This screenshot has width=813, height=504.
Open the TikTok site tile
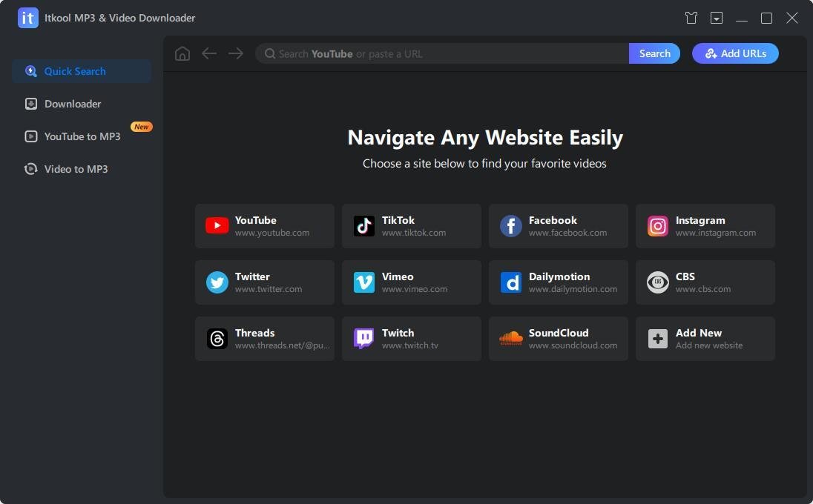pyautogui.click(x=411, y=226)
